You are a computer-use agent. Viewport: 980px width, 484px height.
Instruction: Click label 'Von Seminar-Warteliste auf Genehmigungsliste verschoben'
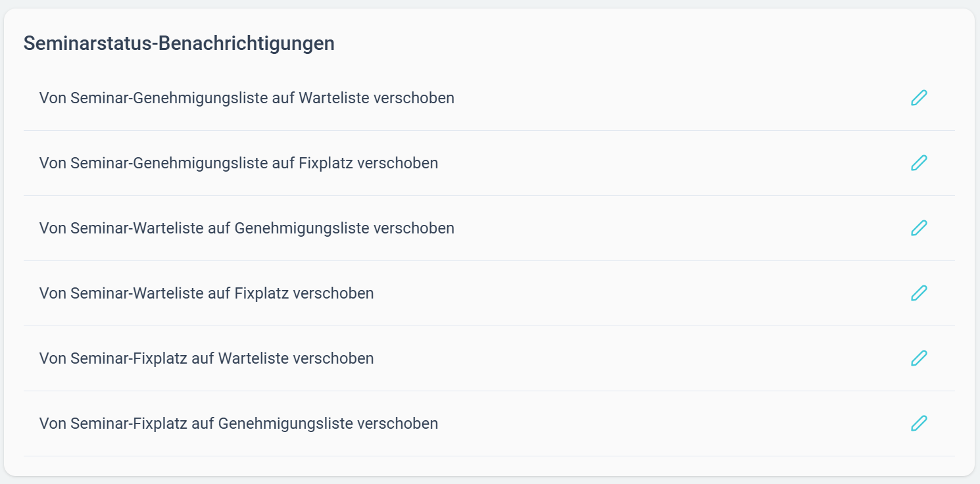pos(247,228)
